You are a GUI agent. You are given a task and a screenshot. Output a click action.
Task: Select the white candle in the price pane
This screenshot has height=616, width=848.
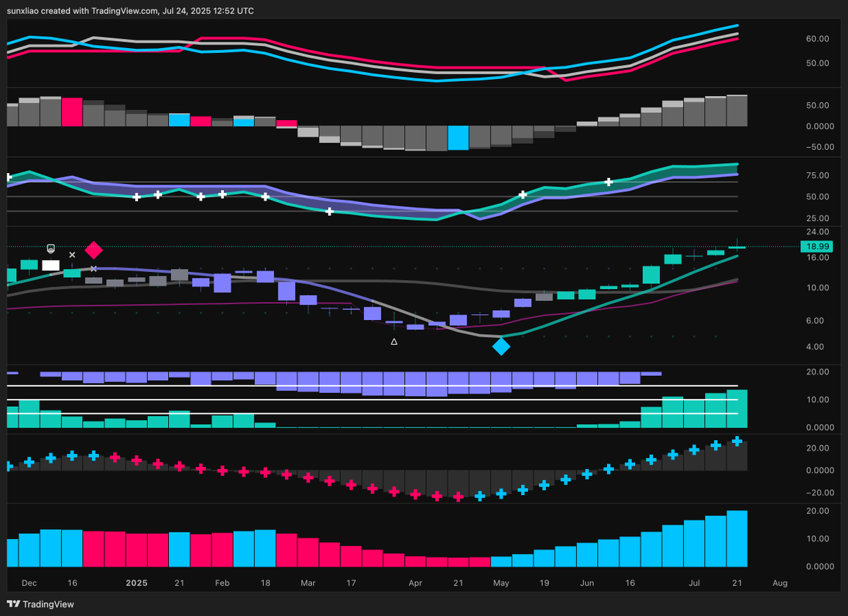51,265
